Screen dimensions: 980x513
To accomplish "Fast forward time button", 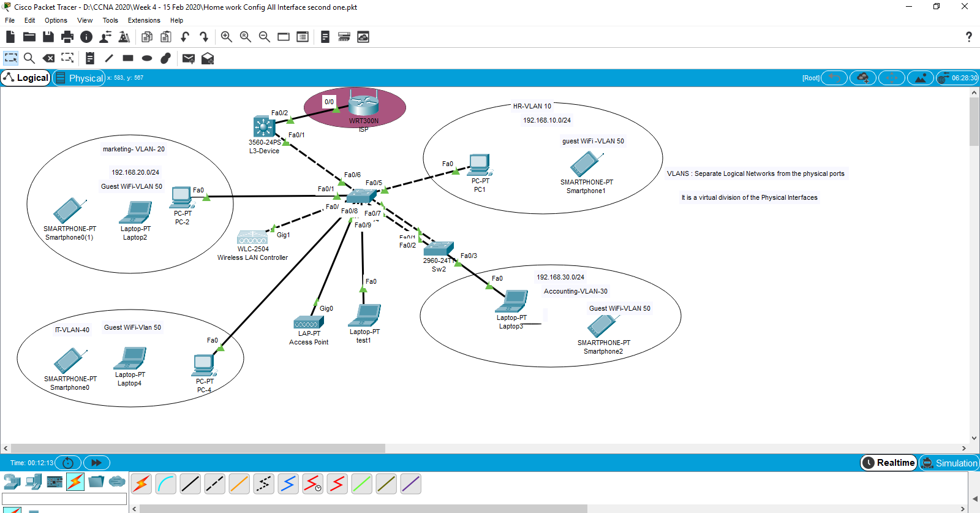I will pos(96,463).
